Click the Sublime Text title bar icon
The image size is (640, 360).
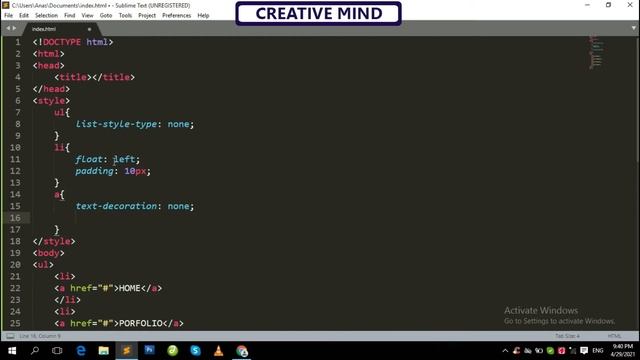[x=6, y=5]
